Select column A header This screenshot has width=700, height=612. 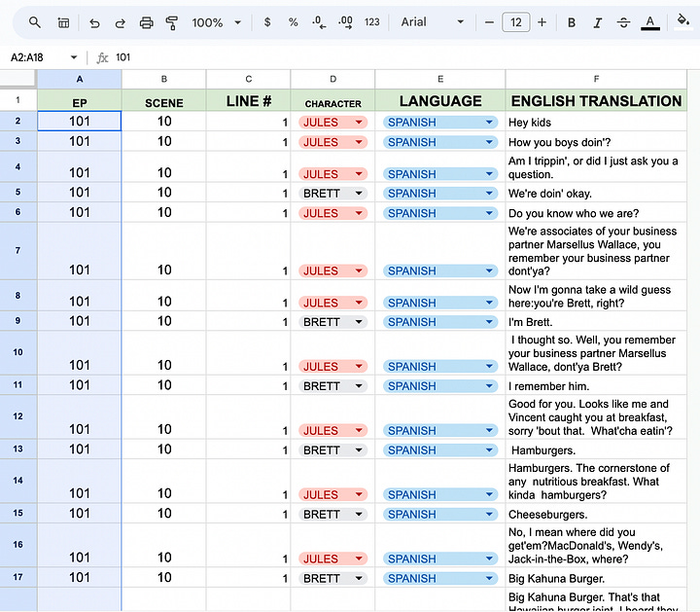(80, 79)
